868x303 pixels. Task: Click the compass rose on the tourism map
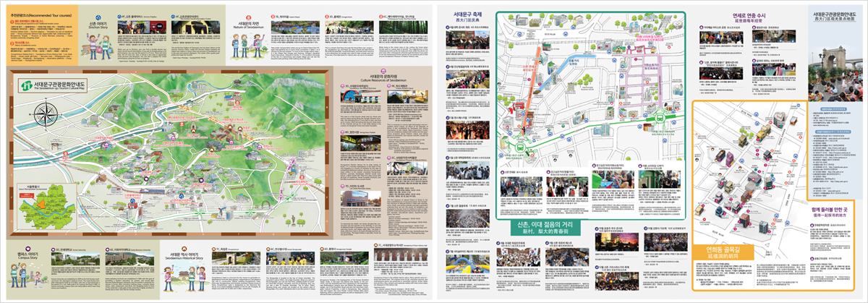[46, 114]
